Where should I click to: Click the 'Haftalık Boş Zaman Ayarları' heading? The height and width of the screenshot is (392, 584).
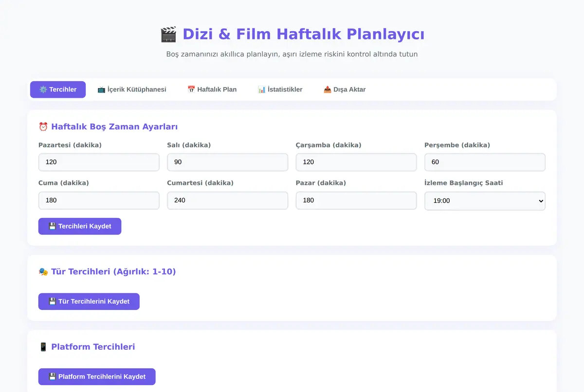click(108, 127)
